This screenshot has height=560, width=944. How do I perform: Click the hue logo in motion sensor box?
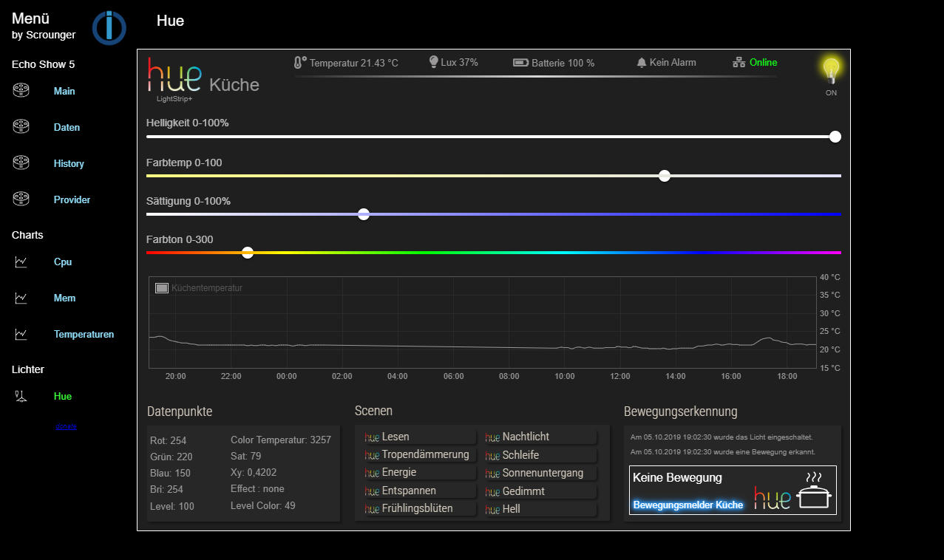(x=772, y=497)
